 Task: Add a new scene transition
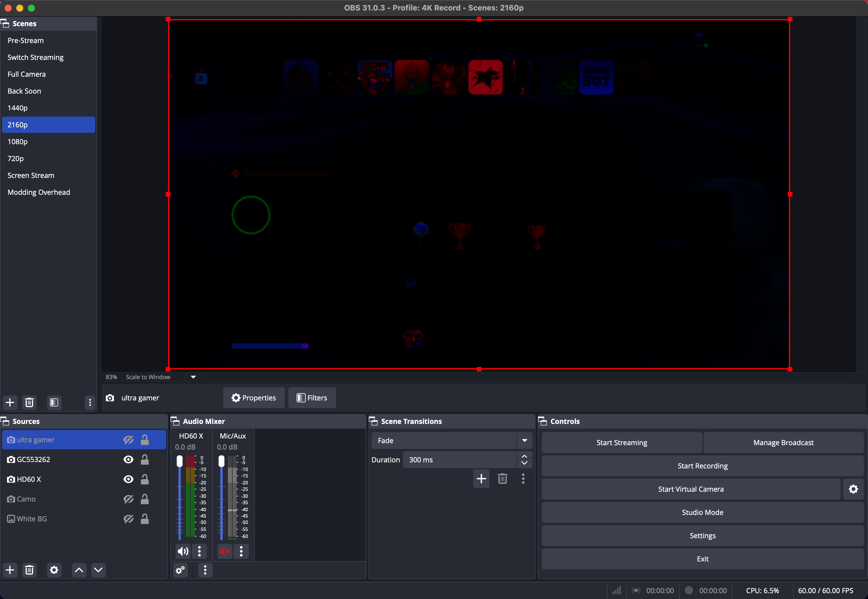[x=481, y=479]
